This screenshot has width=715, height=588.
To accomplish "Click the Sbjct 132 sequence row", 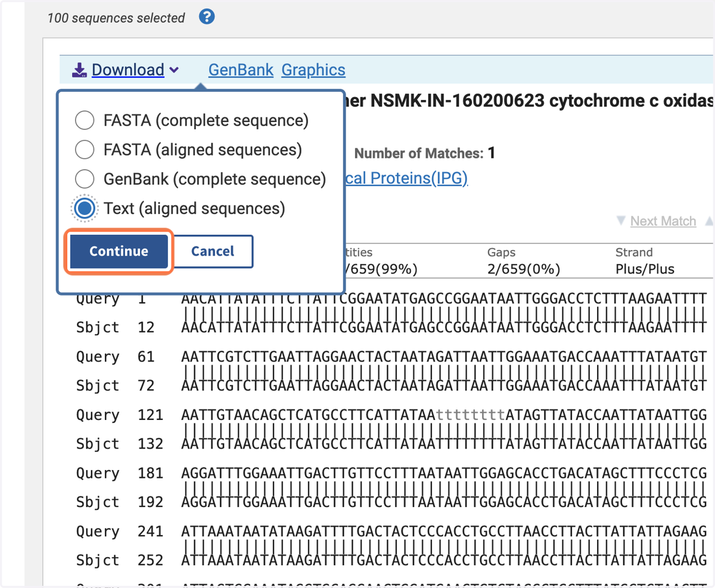I will [391, 444].
